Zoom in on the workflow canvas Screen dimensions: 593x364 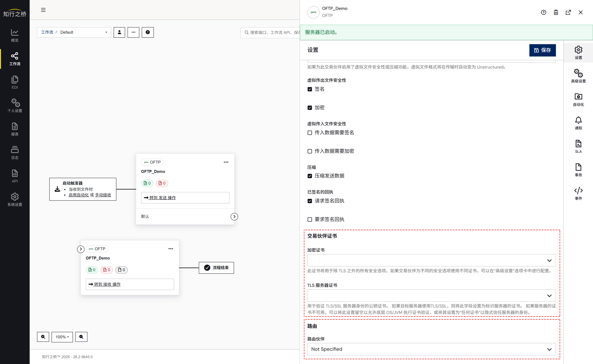pyautogui.click(x=43, y=337)
